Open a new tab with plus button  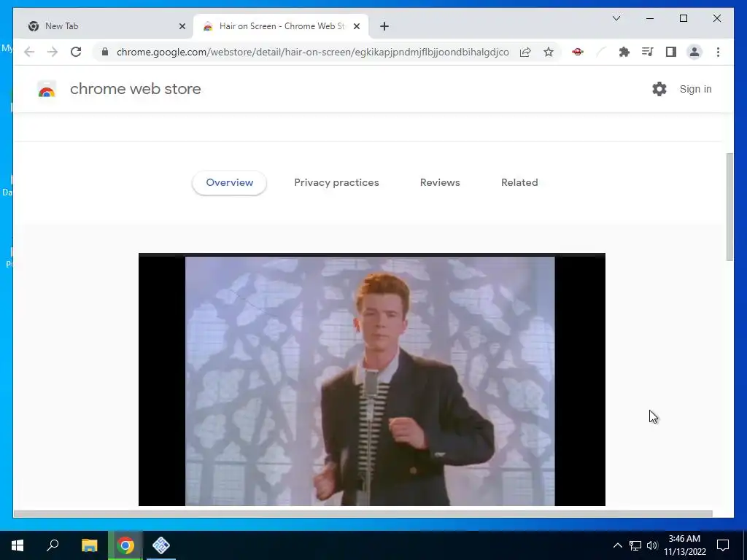pos(384,26)
